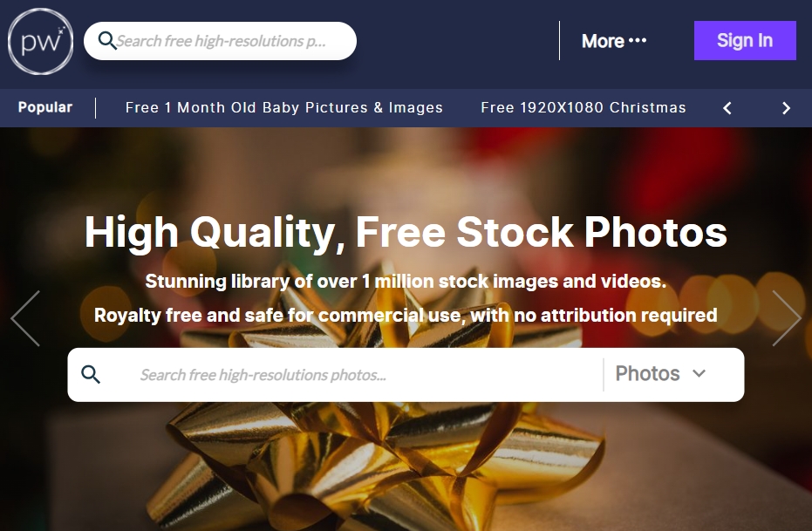Click the royalty free commercial use text
This screenshot has width=812, height=531.
406,315
